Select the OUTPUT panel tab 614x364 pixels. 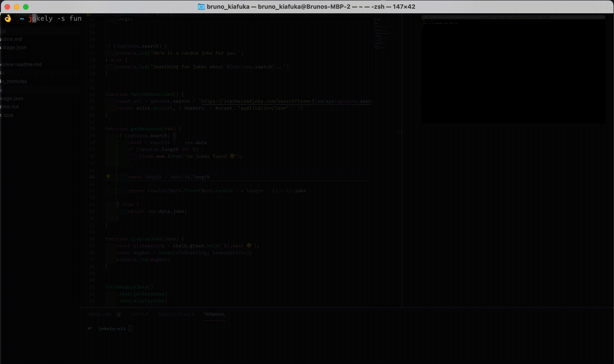139,314
